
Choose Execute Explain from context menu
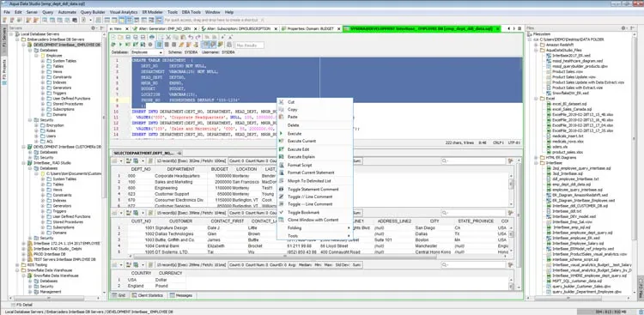pos(301,157)
